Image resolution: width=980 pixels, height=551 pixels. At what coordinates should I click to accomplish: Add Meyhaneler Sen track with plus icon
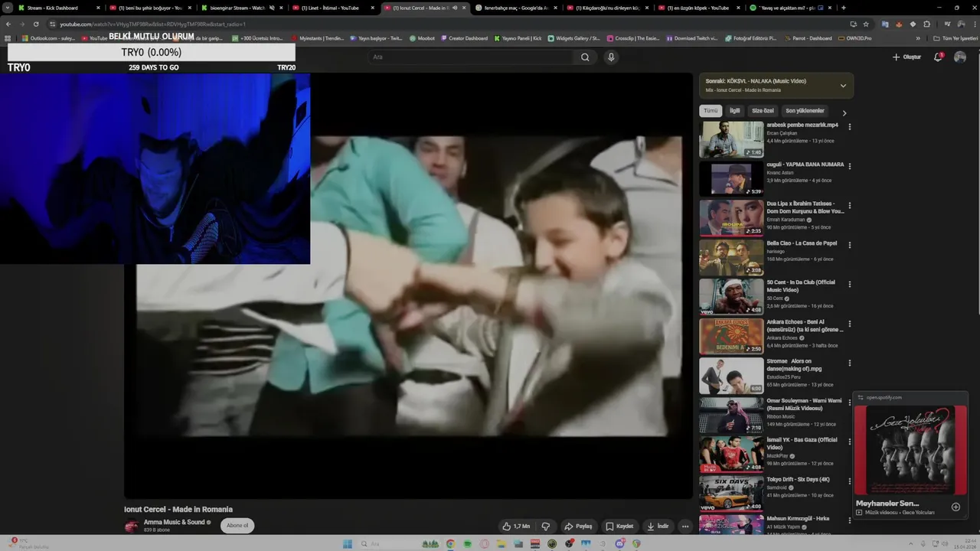[x=955, y=507]
